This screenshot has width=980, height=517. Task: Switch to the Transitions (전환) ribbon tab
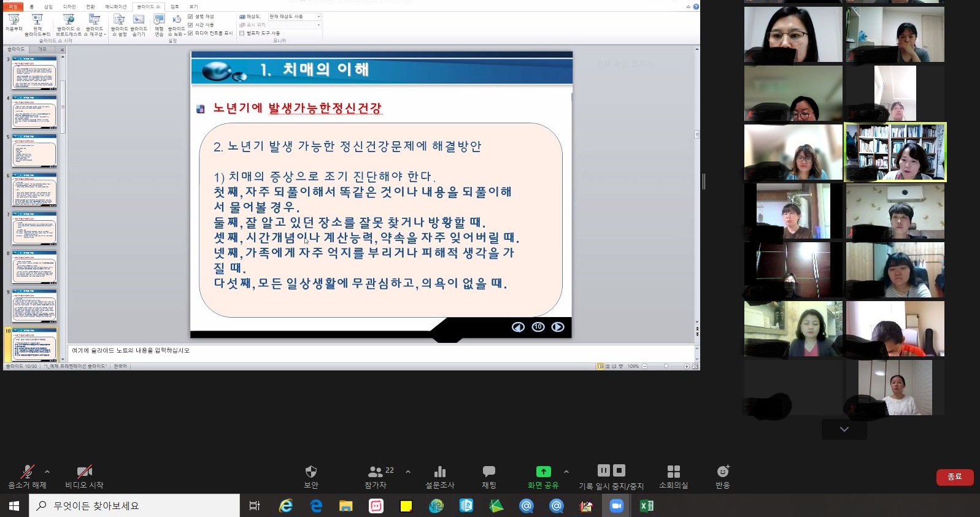click(x=90, y=7)
